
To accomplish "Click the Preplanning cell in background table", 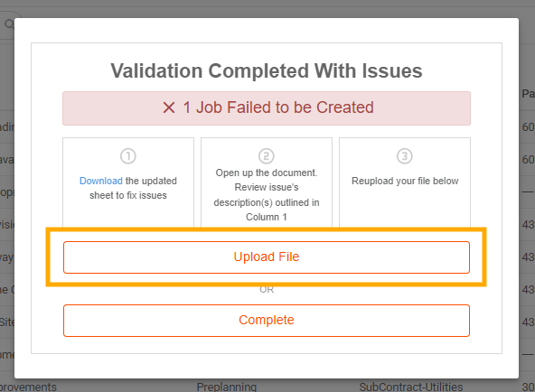I will (x=227, y=387).
